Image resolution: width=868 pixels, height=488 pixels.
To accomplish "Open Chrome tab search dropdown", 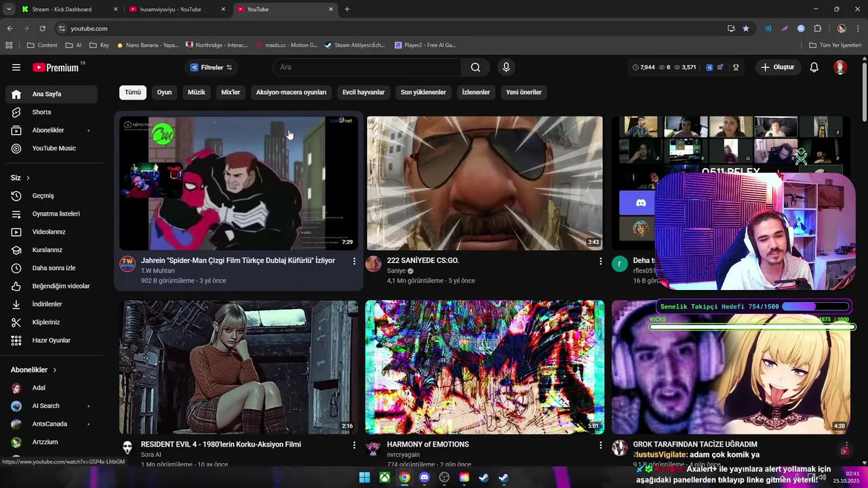I will [9, 9].
